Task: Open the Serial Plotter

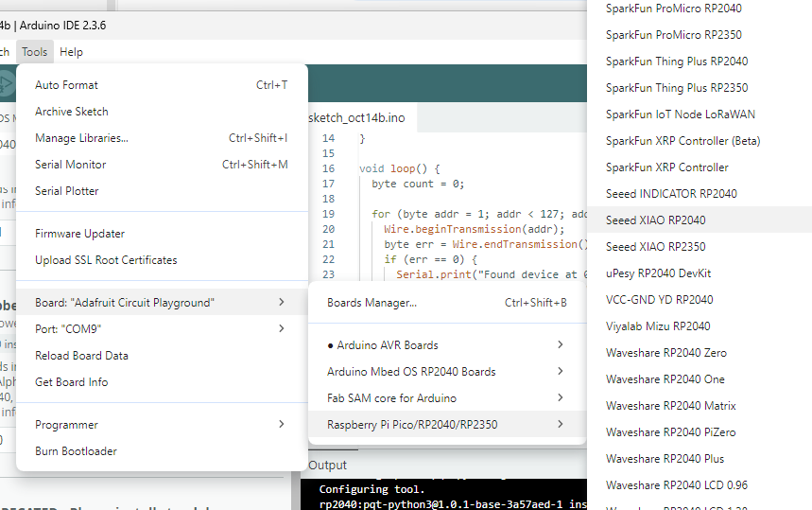Action: (x=66, y=191)
